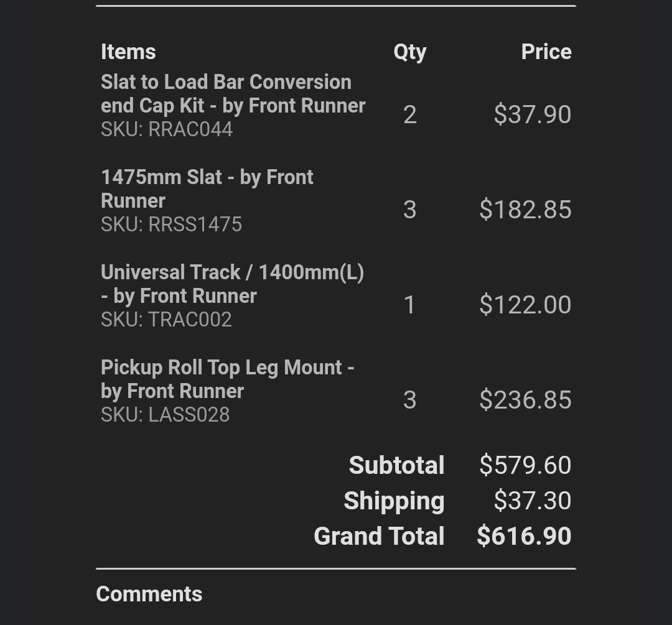Screen dimensions: 672x625
Task: Open Universal Track 1400mm item name
Action: click(232, 284)
